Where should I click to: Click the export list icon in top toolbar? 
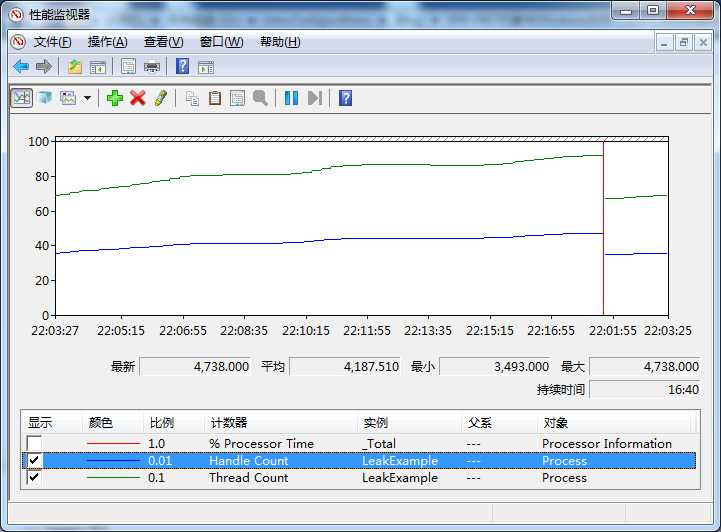[x=128, y=67]
